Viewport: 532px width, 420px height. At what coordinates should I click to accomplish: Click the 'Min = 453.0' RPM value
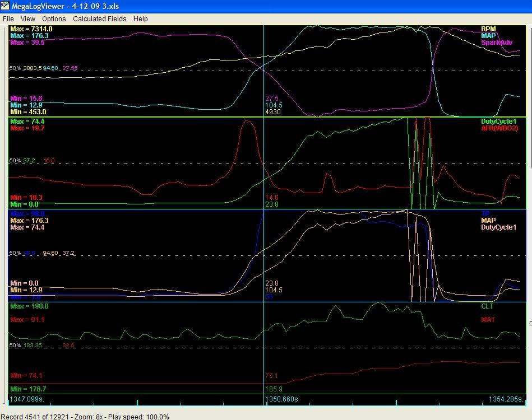[x=28, y=112]
